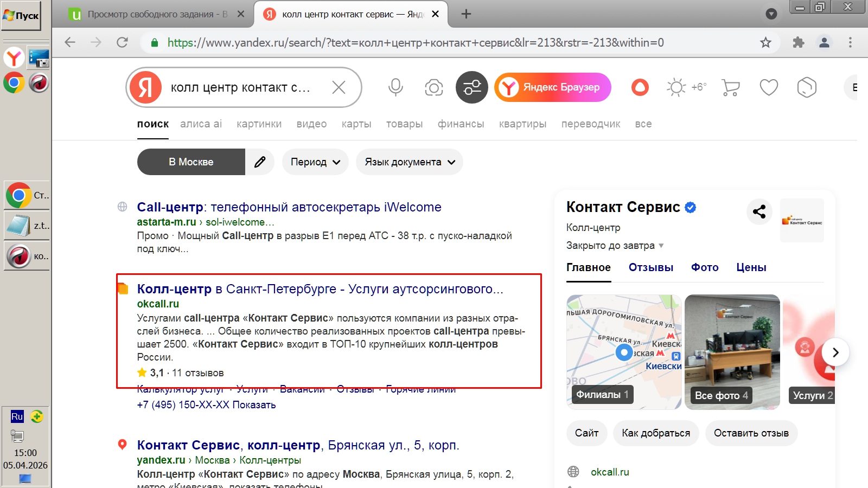
Task: Open the hexagon collections icon
Action: pyautogui.click(x=807, y=87)
